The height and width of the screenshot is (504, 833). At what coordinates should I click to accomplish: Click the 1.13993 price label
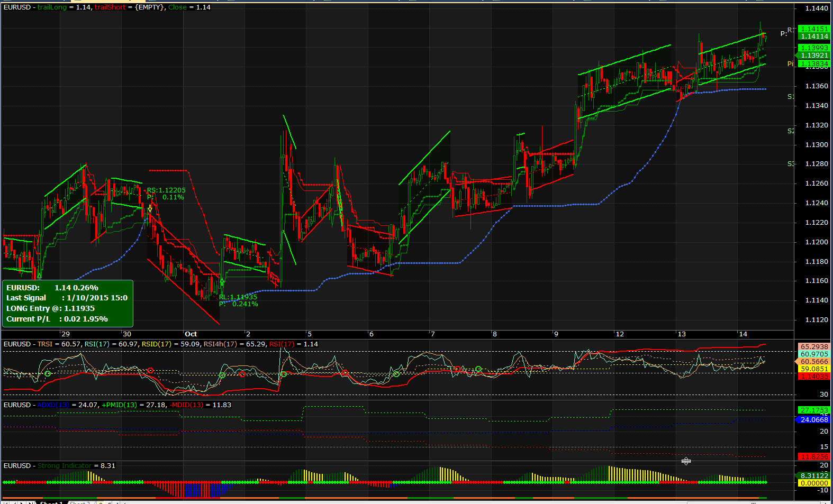click(814, 48)
